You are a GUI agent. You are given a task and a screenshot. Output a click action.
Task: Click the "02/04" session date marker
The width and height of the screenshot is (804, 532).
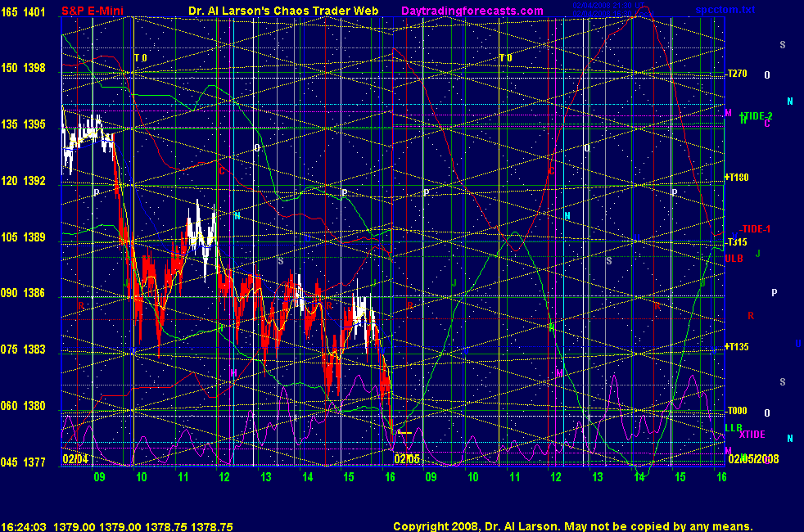tap(75, 458)
